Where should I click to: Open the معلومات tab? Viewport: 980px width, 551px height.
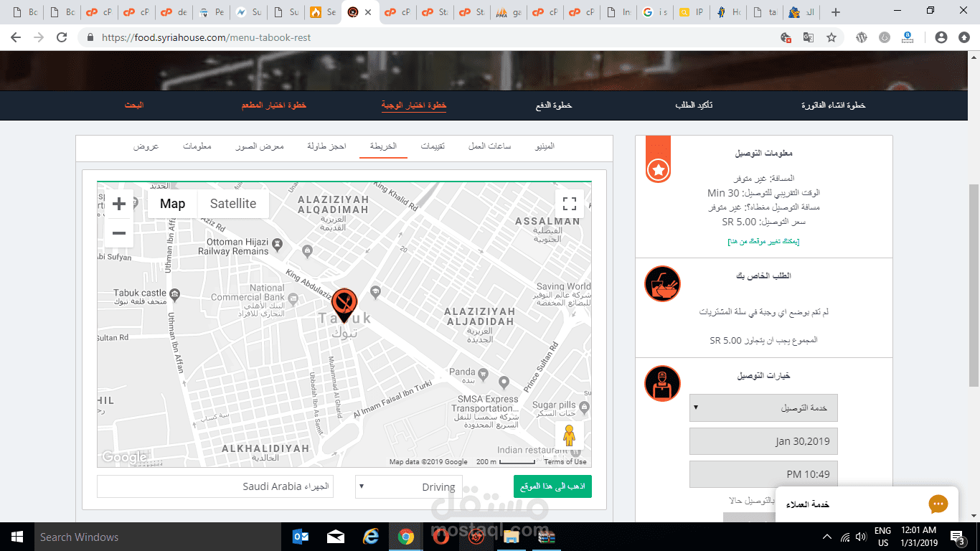click(197, 146)
